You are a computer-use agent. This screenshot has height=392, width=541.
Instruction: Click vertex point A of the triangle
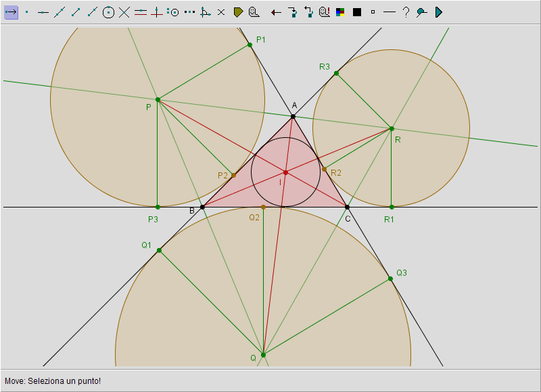click(x=293, y=116)
